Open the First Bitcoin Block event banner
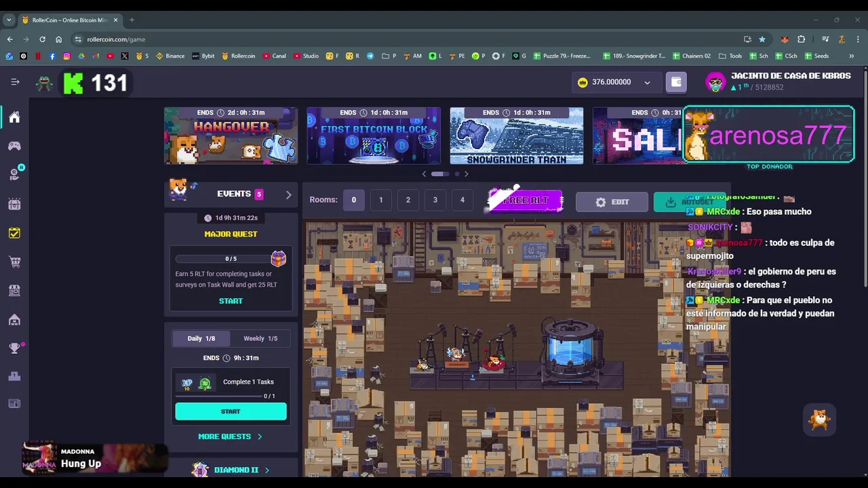The width and height of the screenshot is (868, 488). (x=374, y=136)
